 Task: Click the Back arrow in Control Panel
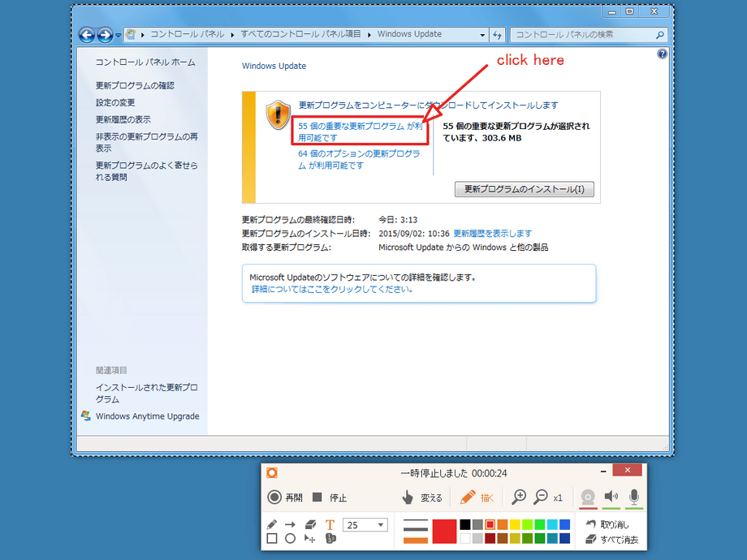(x=87, y=35)
